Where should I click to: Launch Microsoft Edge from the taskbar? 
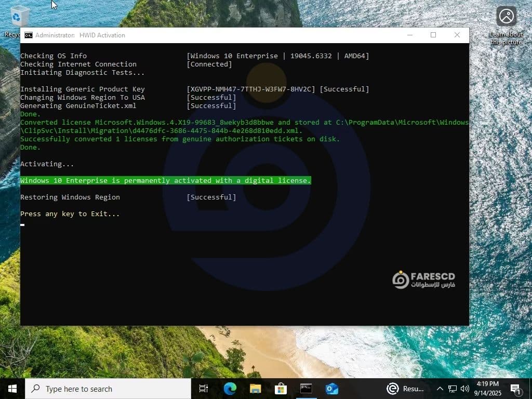click(230, 389)
